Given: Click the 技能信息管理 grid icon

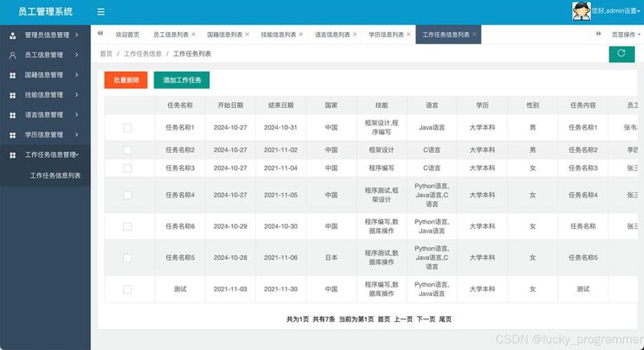Looking at the screenshot, I should click(13, 95).
